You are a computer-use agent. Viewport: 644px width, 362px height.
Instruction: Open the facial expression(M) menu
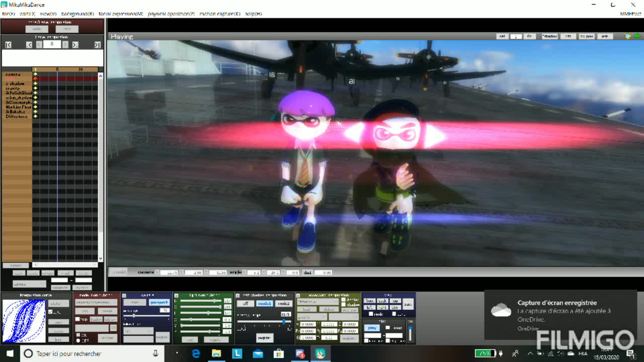[121, 14]
